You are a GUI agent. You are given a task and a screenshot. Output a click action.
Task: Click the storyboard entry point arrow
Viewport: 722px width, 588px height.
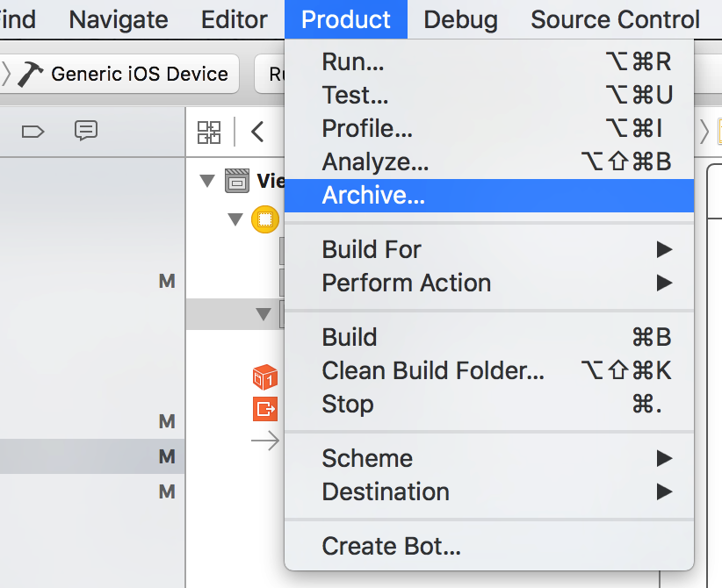click(x=265, y=441)
